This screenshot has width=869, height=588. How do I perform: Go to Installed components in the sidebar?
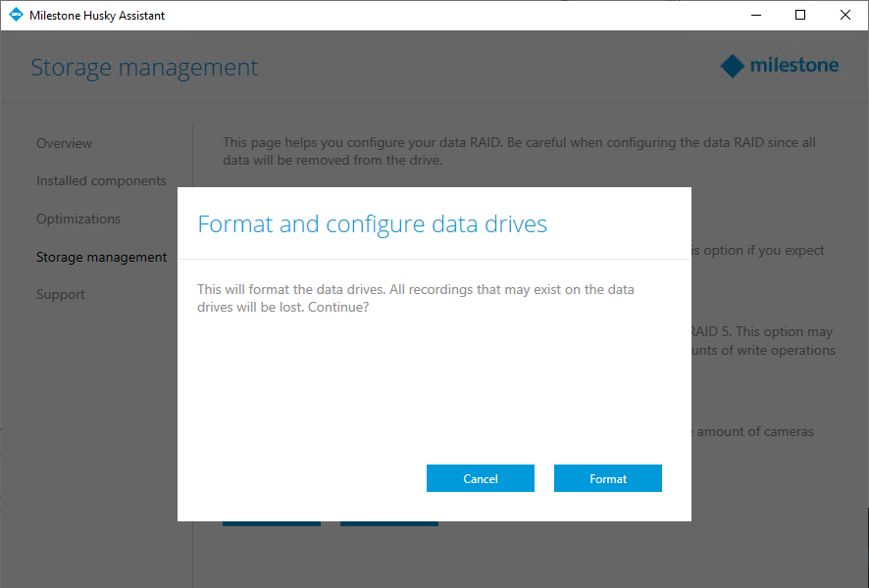(101, 181)
